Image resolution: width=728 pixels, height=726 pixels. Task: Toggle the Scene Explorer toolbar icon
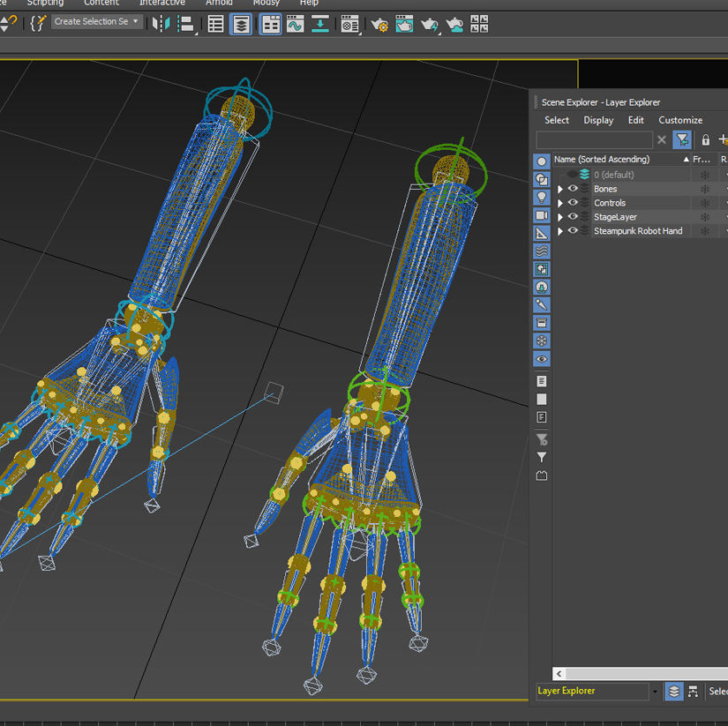(x=215, y=24)
